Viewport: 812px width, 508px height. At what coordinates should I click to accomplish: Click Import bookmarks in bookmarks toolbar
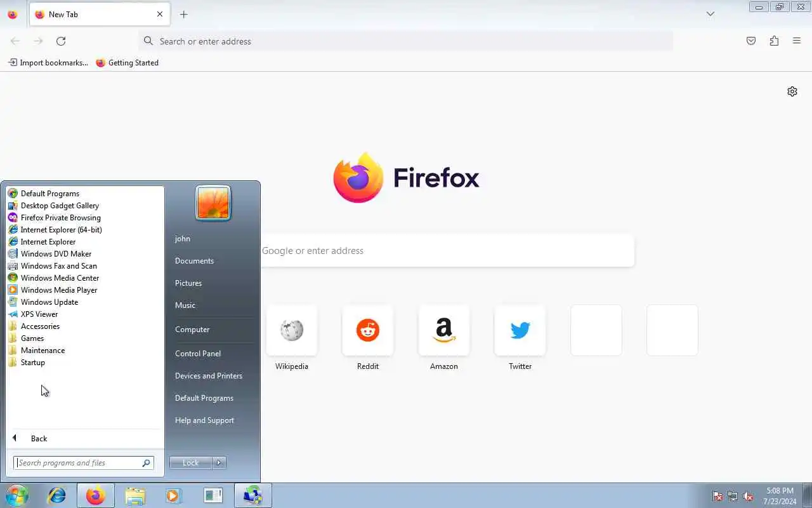point(48,63)
